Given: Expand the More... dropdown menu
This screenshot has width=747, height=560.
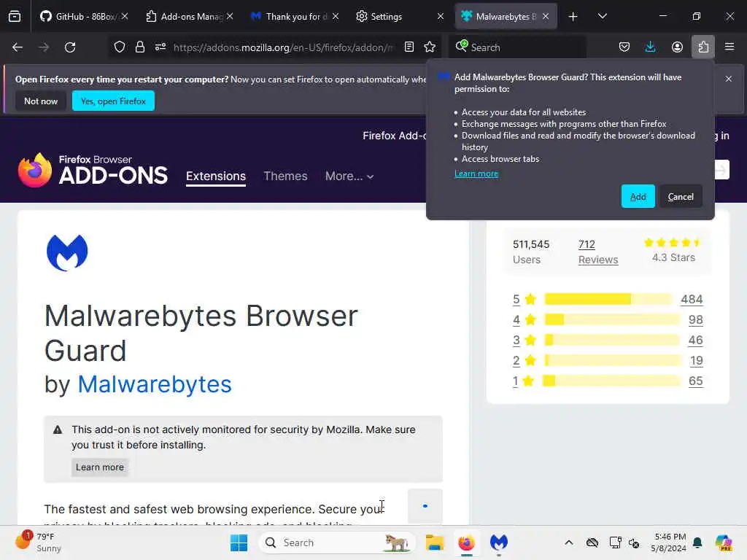Looking at the screenshot, I should (x=349, y=176).
